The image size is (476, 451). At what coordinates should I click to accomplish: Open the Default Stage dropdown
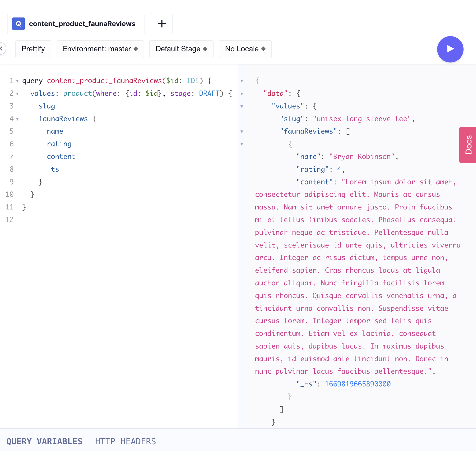point(182,48)
